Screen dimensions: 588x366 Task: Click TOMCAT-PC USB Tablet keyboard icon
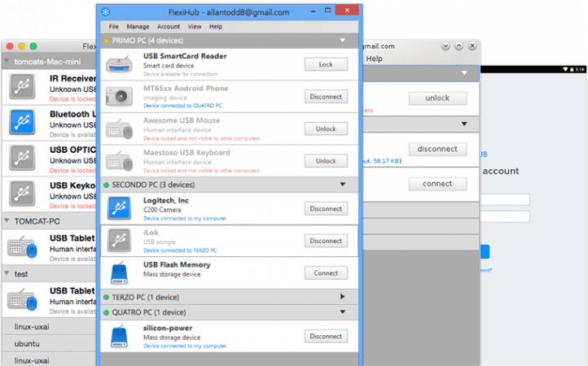tap(22, 247)
